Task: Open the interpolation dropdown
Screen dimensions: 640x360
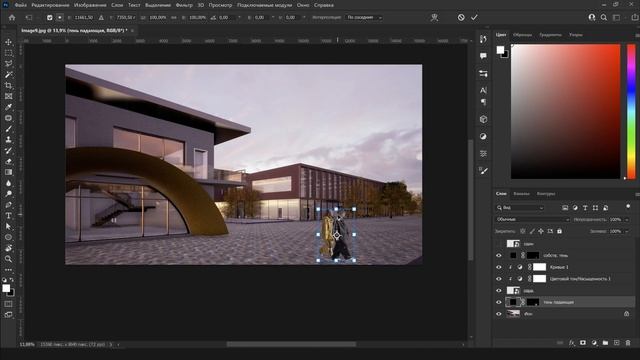Action: click(x=364, y=18)
